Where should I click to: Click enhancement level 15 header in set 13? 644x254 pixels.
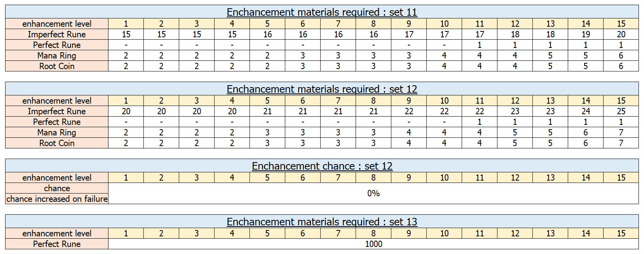point(621,233)
